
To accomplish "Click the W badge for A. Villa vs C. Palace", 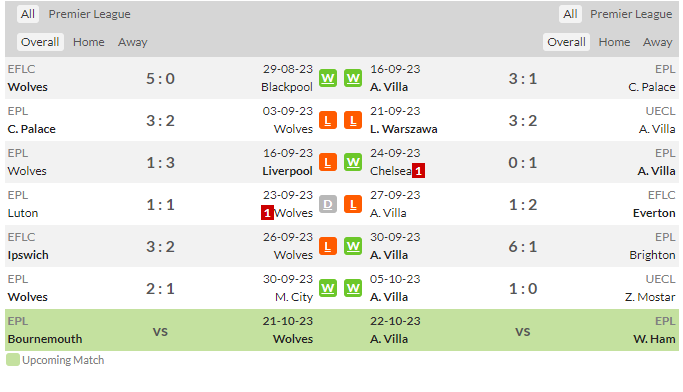I will [x=353, y=78].
